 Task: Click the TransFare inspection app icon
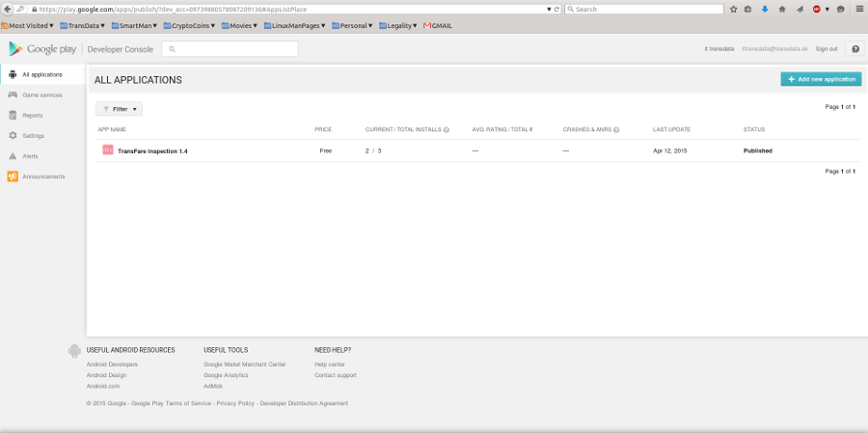(x=107, y=150)
